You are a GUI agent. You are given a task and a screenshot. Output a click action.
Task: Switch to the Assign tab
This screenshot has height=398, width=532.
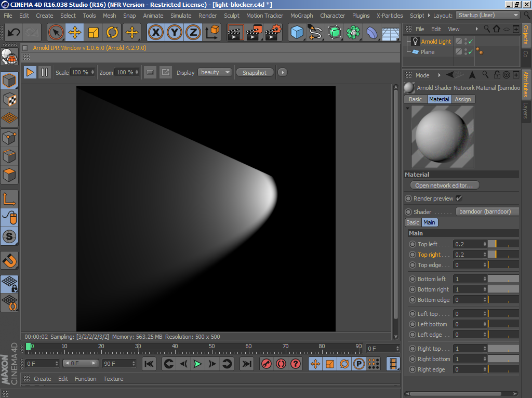tap(462, 99)
